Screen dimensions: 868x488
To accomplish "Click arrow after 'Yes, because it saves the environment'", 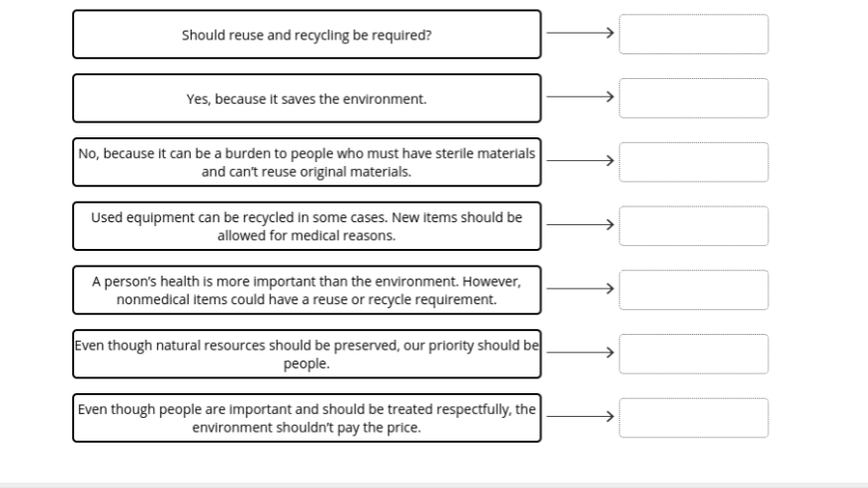I will click(580, 97).
